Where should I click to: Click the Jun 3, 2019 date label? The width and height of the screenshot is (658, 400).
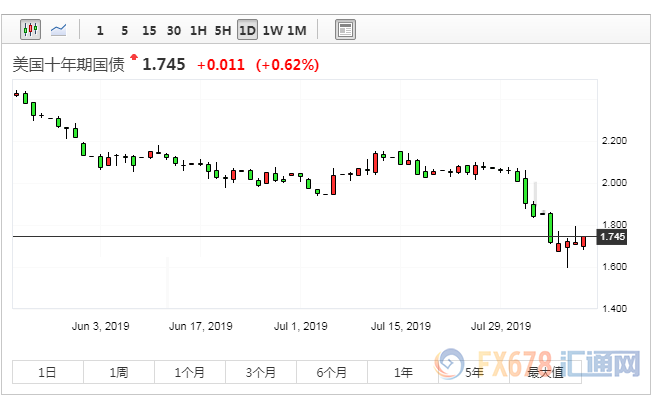[x=100, y=326]
